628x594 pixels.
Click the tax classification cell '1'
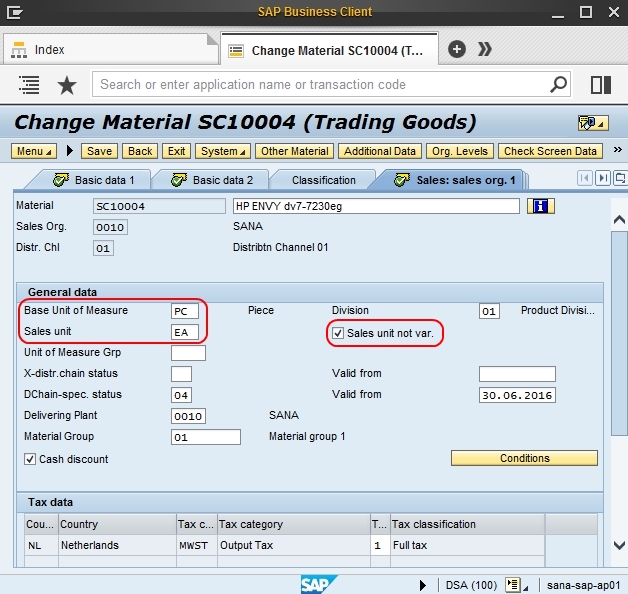tap(380, 545)
